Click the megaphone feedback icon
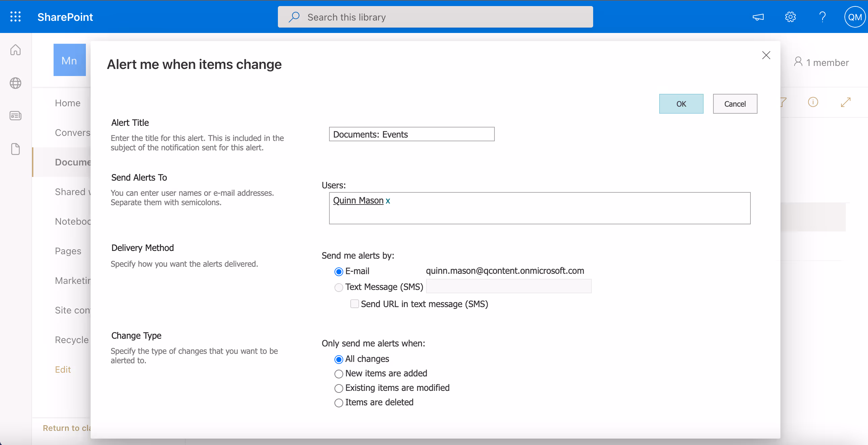Image resolution: width=868 pixels, height=445 pixels. tap(758, 17)
